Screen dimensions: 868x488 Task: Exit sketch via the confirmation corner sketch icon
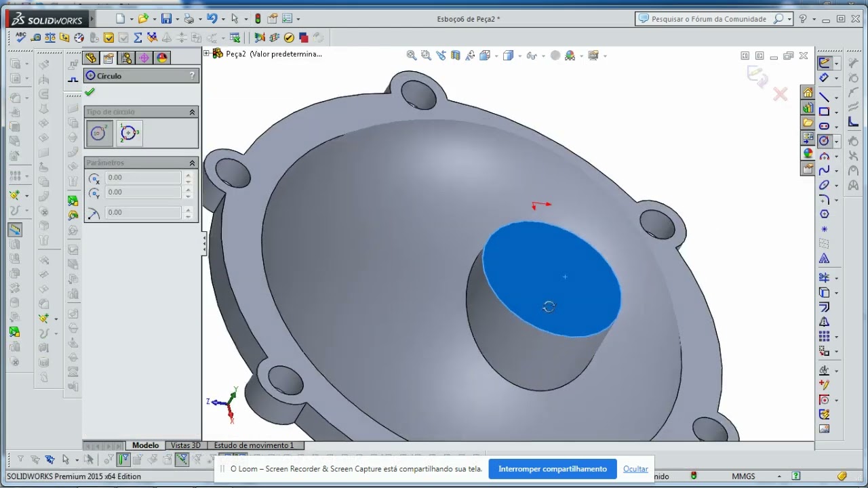[757, 75]
